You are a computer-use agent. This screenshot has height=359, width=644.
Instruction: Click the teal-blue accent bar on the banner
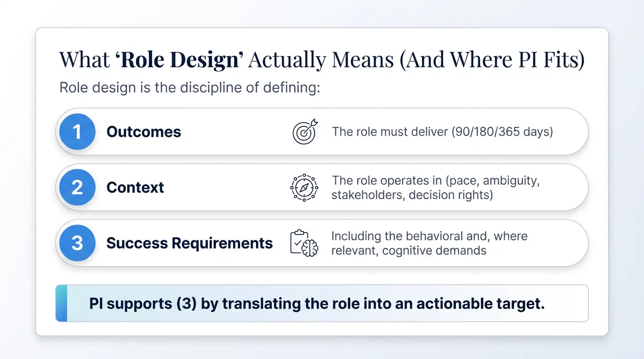click(62, 303)
